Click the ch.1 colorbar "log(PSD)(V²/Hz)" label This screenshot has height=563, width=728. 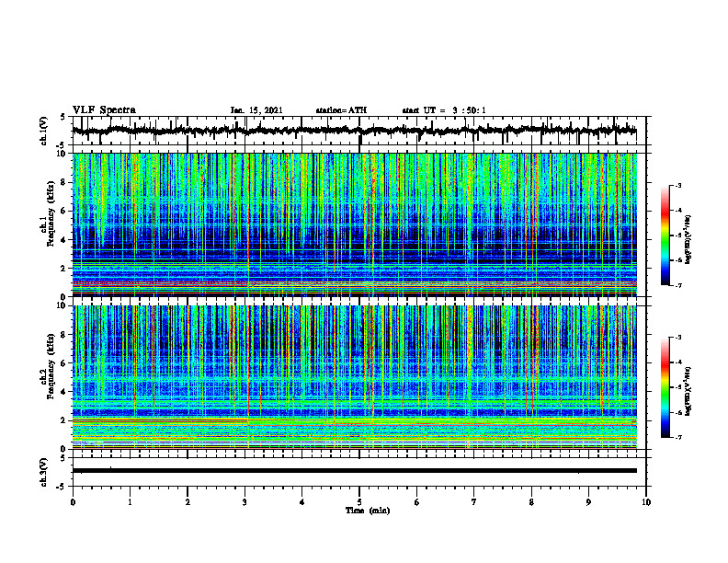click(688, 239)
